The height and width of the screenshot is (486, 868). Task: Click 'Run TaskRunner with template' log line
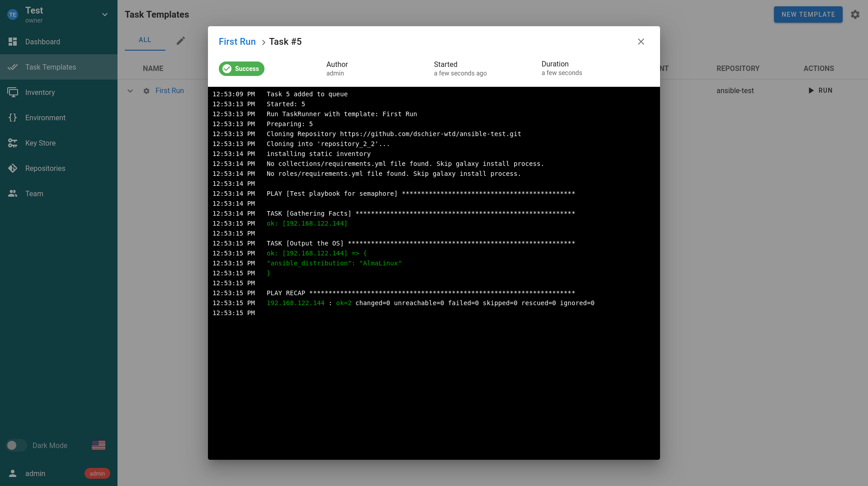pyautogui.click(x=342, y=114)
